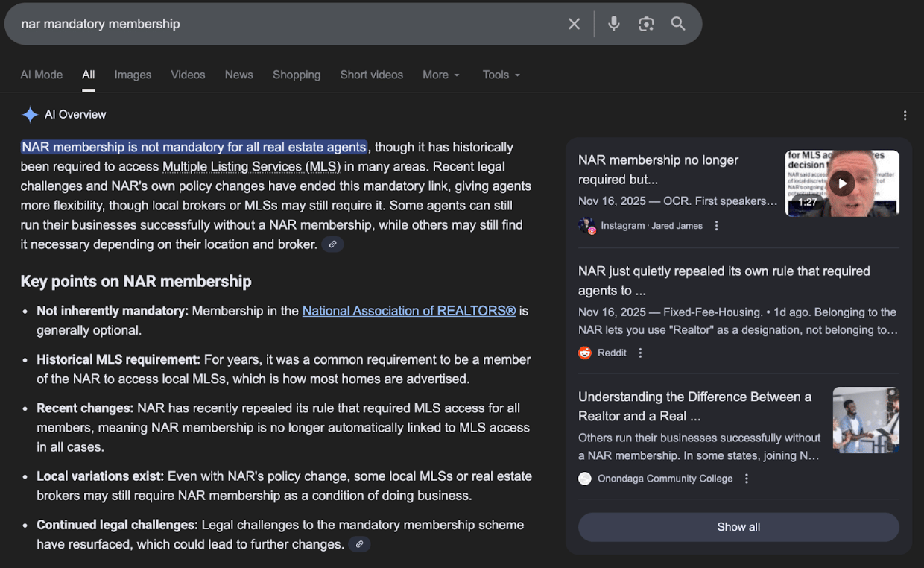This screenshot has width=924, height=568.
Task: Click the 'Continued legal challenges:' bullet text
Action: pyautogui.click(x=118, y=525)
